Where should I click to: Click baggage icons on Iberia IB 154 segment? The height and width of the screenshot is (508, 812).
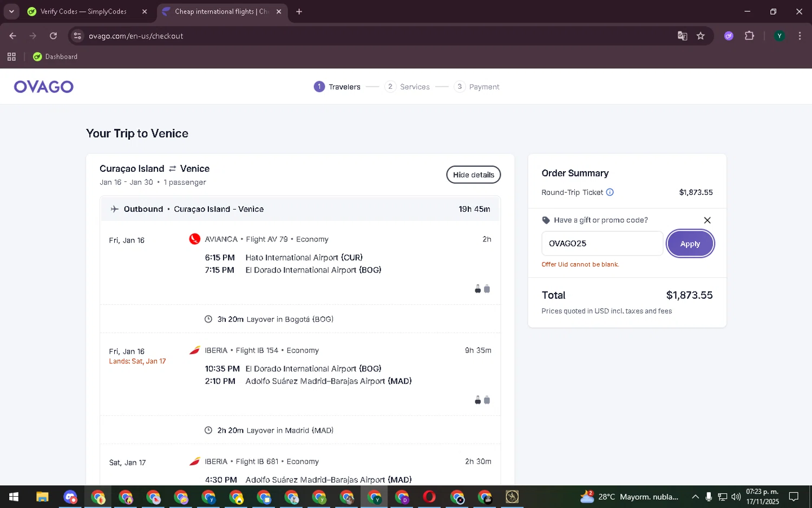pyautogui.click(x=482, y=400)
